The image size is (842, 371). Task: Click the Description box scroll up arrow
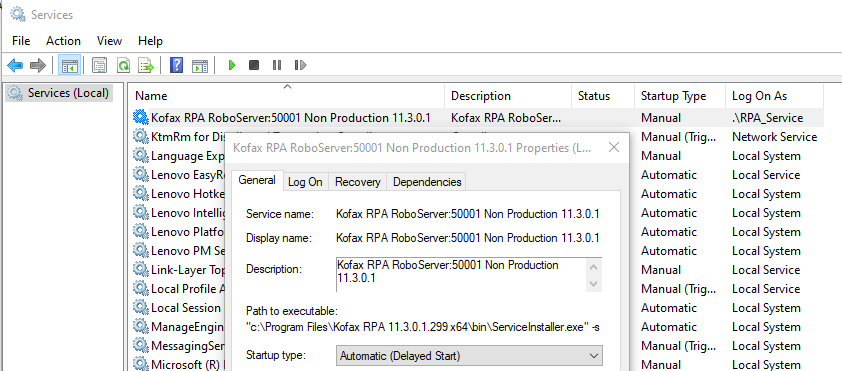pos(593,267)
